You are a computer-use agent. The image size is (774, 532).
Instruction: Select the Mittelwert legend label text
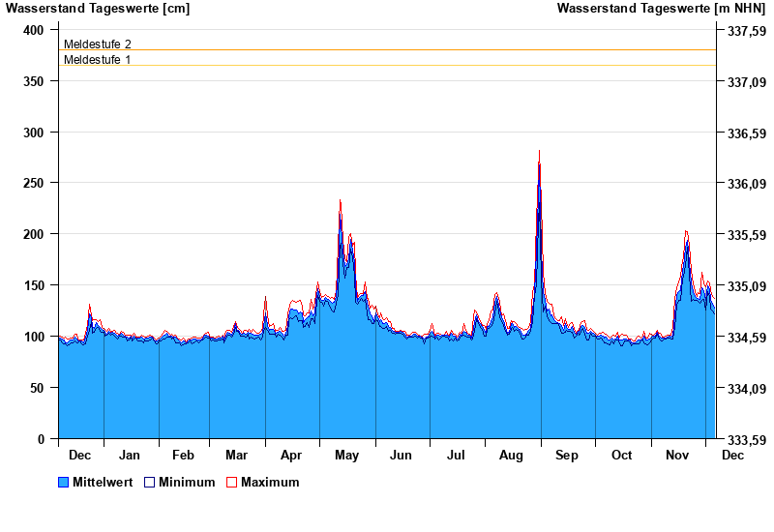pos(103,483)
